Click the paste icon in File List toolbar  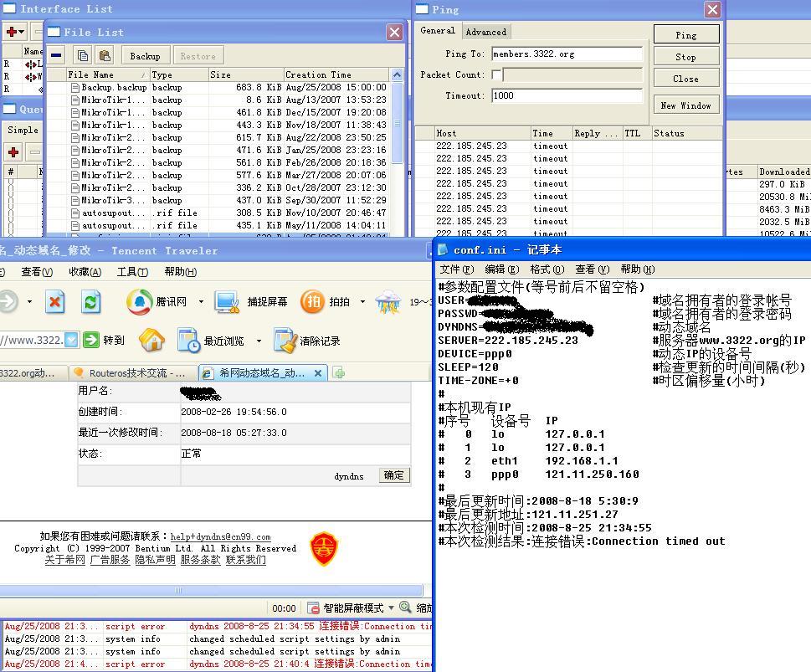click(x=105, y=55)
